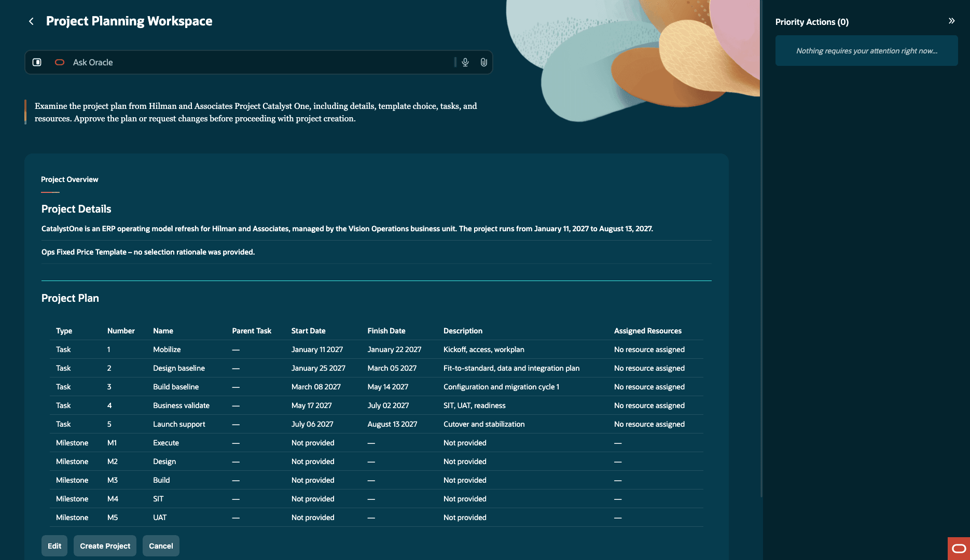Viewport: 970px width, 560px height.
Task: Go back using the arrow beside Project Planning Workspace
Action: click(31, 21)
